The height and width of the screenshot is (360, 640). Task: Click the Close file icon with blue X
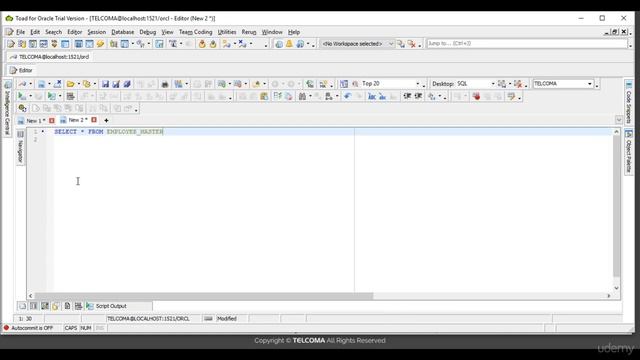point(58,84)
